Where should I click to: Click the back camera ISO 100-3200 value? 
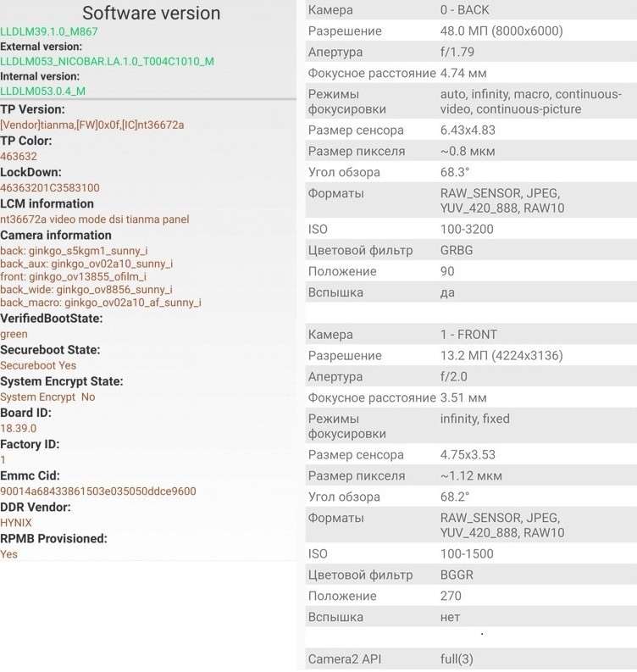coord(466,229)
